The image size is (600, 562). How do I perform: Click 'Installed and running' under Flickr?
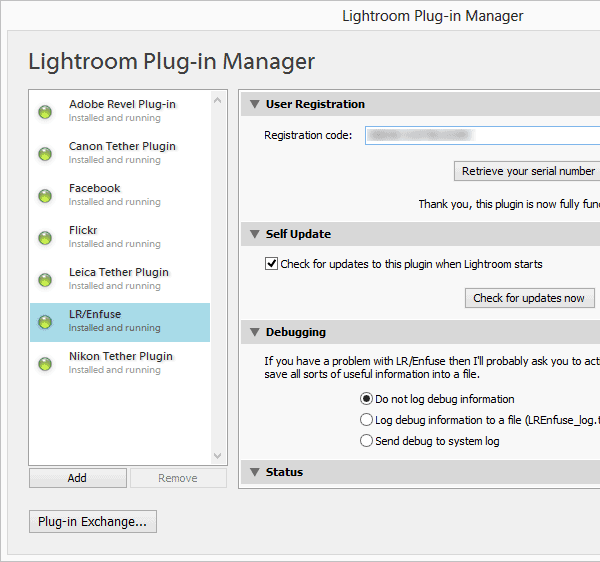point(115,244)
